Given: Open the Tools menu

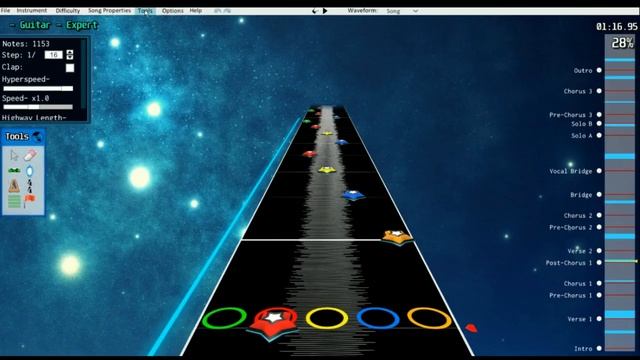Looking at the screenshot, I should pos(145,11).
